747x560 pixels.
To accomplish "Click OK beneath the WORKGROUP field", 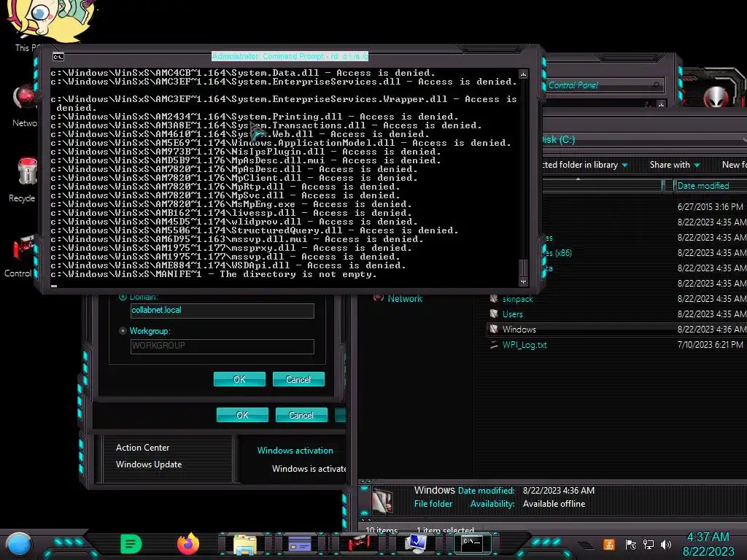I will click(239, 379).
